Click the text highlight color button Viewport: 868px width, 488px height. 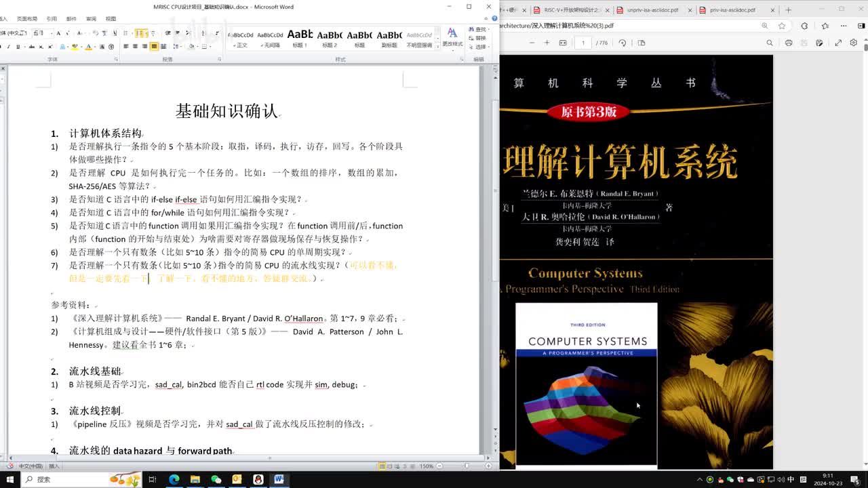coord(75,47)
